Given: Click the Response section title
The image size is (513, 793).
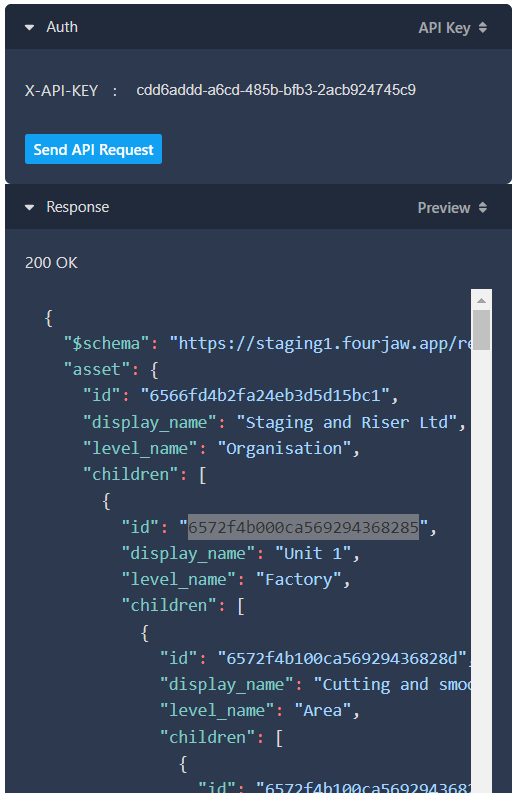Looking at the screenshot, I should 78,207.
